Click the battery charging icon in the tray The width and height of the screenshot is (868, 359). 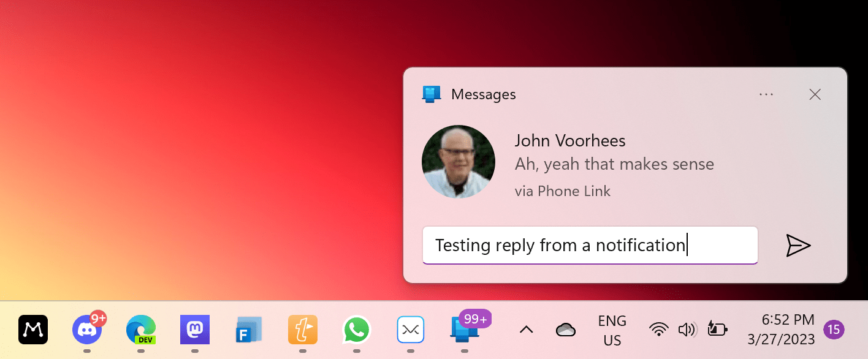tap(717, 329)
